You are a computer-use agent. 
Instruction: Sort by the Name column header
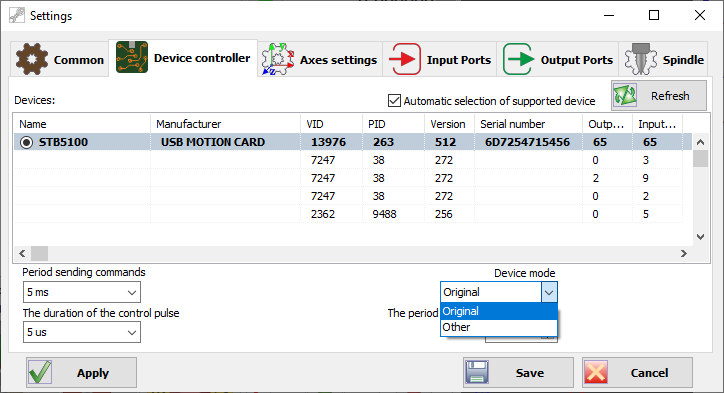(82, 124)
